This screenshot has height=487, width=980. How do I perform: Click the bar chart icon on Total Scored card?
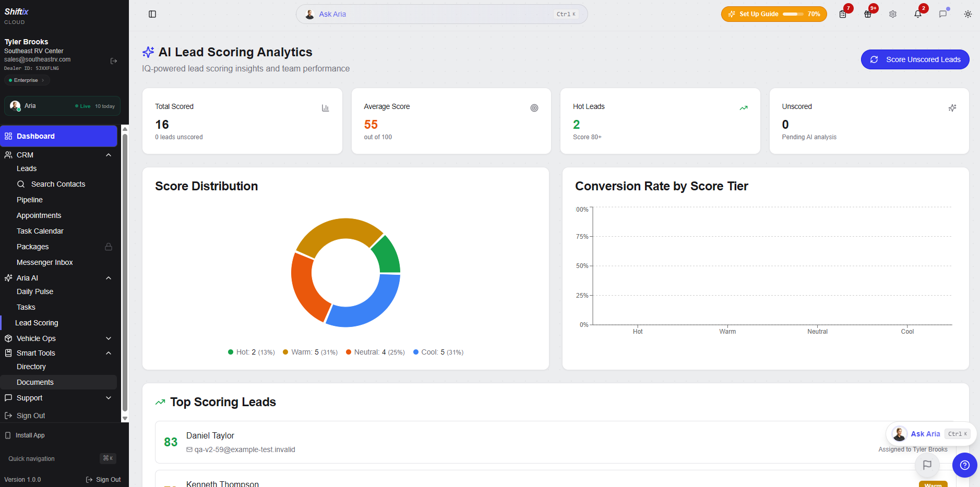(326, 108)
